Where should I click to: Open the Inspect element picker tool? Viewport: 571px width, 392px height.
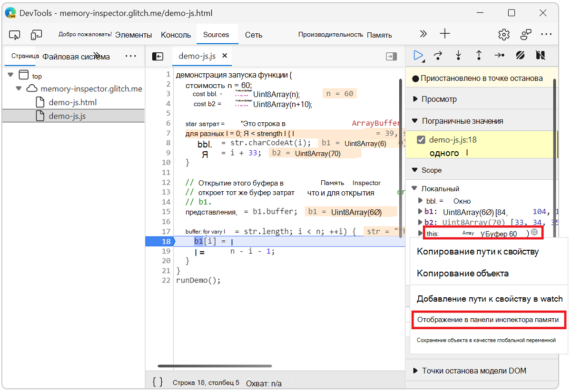15,35
